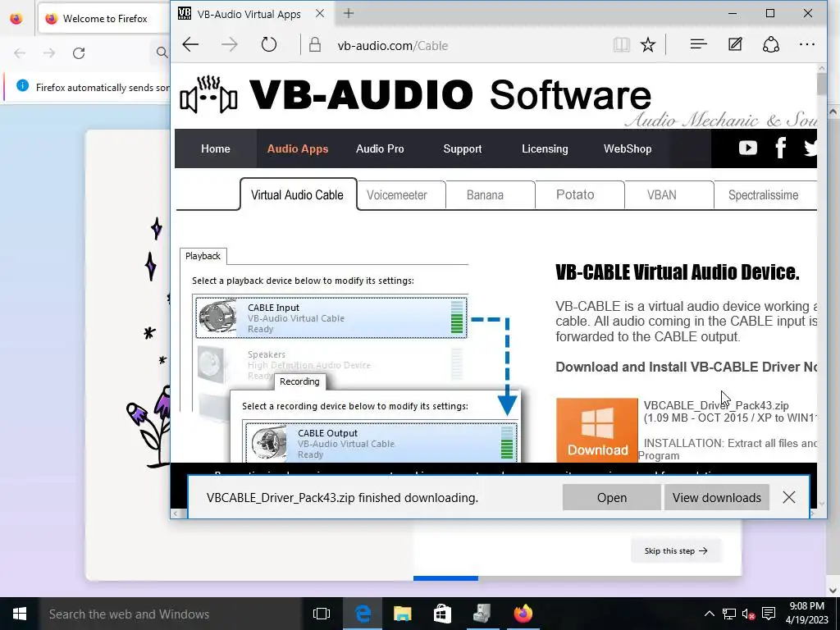Image resolution: width=840 pixels, height=630 pixels.
Task: Click the VB-Audio speaker logo
Action: click(208, 95)
